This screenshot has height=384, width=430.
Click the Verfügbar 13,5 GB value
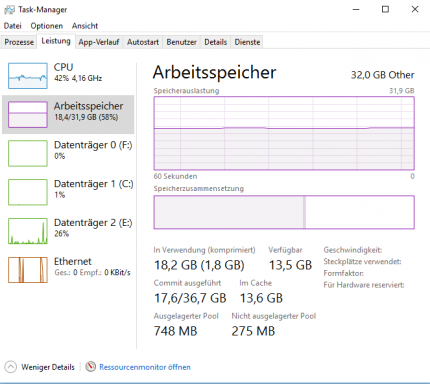pyautogui.click(x=290, y=265)
